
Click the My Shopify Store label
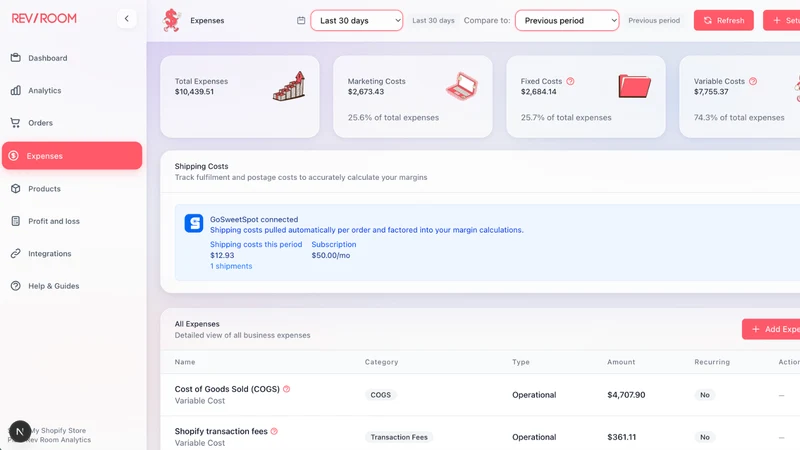[58, 431]
